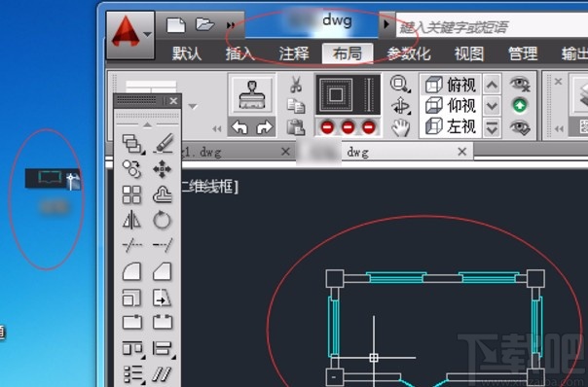588x387 pixels.
Task: Select the Move tool in floating toolbar
Action: (163, 169)
